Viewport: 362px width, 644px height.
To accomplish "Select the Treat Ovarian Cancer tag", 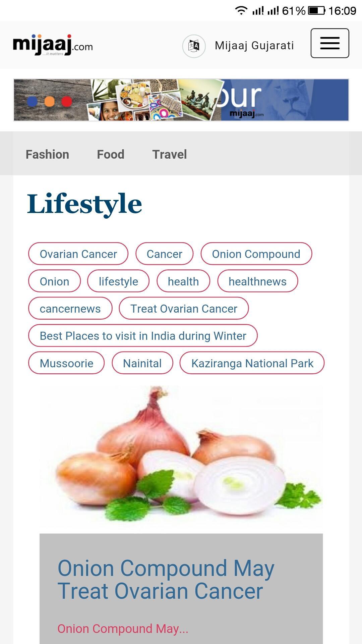I will tap(184, 308).
